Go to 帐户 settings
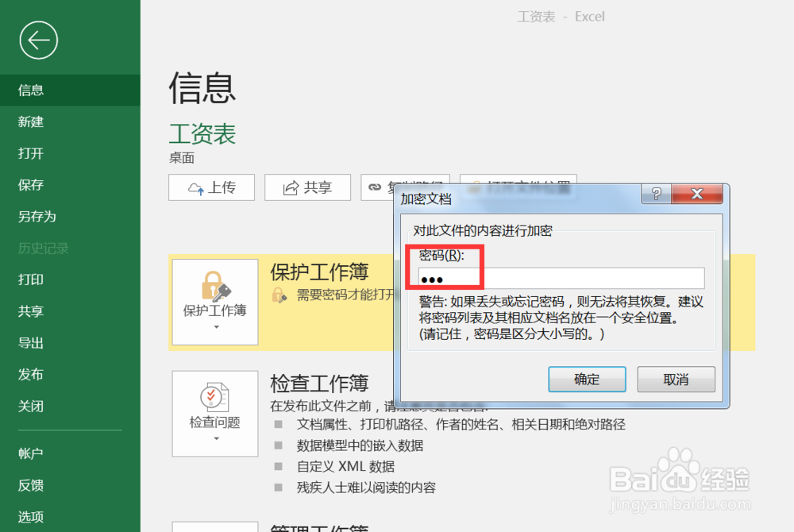794x532 pixels. 30,453
